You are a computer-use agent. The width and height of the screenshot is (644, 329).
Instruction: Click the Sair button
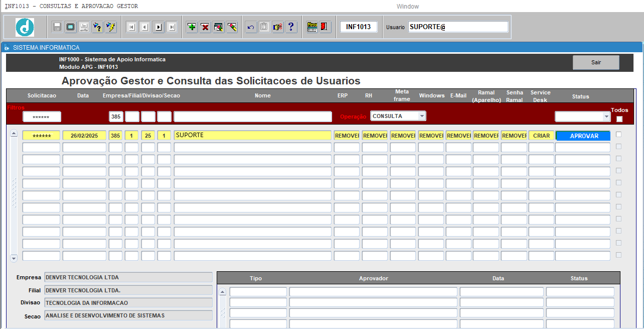point(596,63)
